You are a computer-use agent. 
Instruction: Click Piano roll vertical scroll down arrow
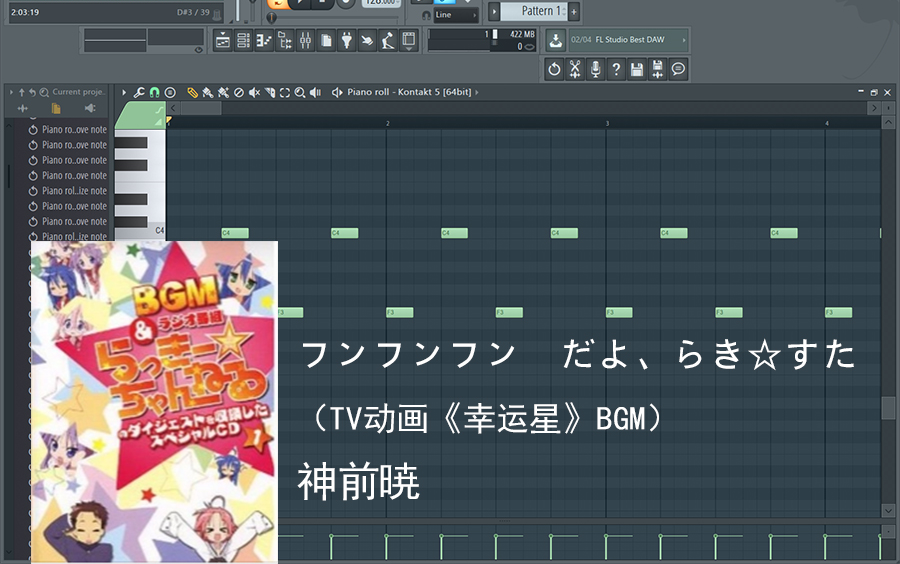(888, 509)
